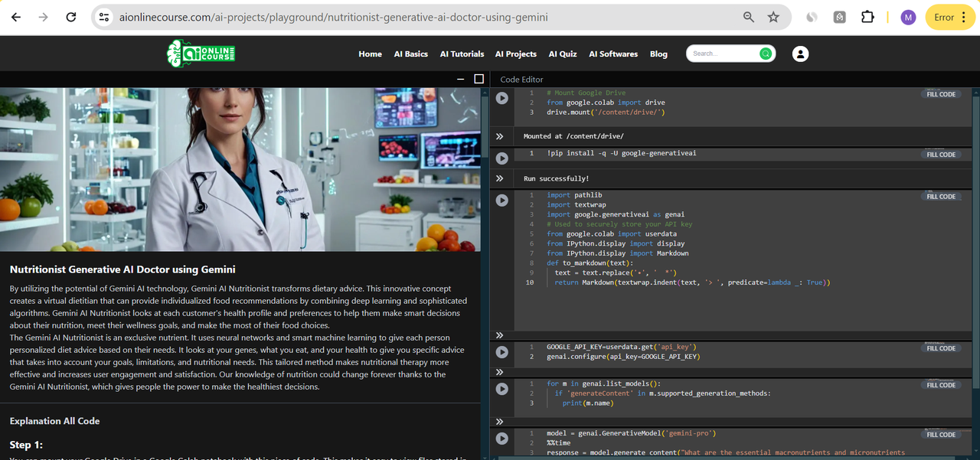
Task: Open the AI Tutorials menu
Action: pyautogui.click(x=462, y=54)
